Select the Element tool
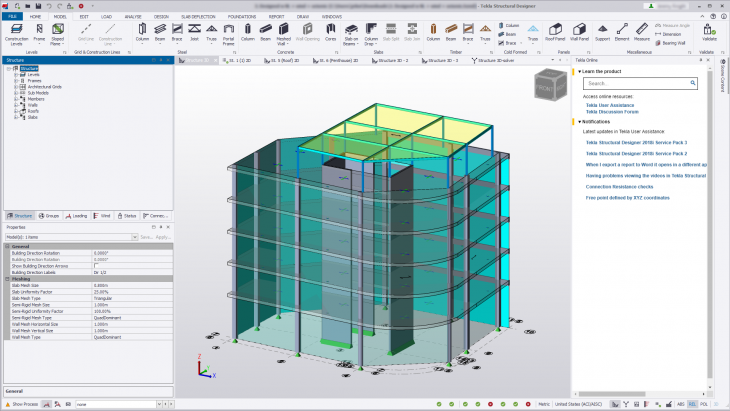Image resolution: width=730 pixels, height=411 pixels. 622,33
